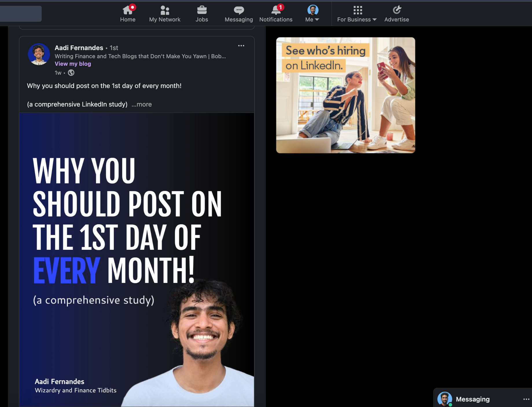532x407 pixels.
Task: Open the post carousel image
Action: coord(137,260)
